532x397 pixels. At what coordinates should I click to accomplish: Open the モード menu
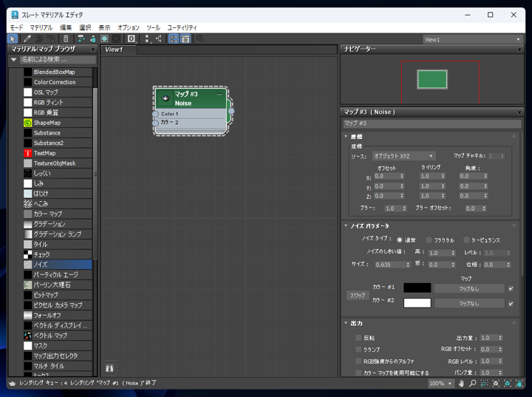(x=16, y=28)
